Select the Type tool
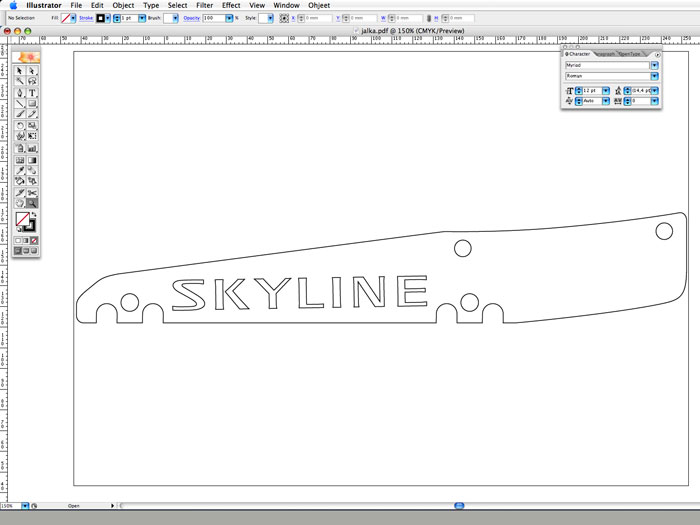The width and height of the screenshot is (700, 525). pyautogui.click(x=32, y=93)
